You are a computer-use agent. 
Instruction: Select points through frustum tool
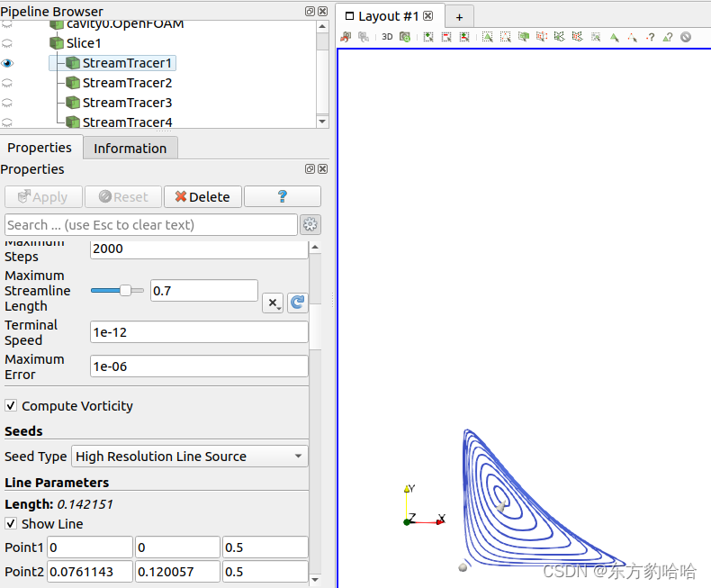542,37
